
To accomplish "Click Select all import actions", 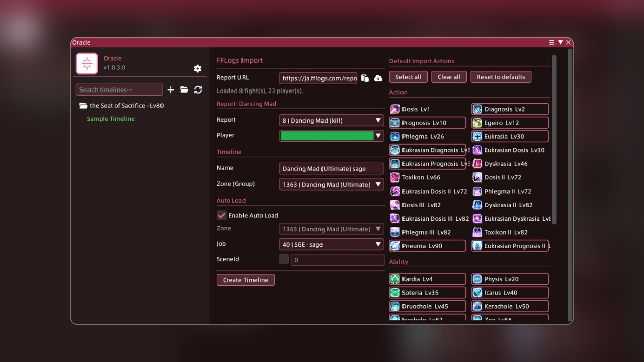I will point(408,77).
